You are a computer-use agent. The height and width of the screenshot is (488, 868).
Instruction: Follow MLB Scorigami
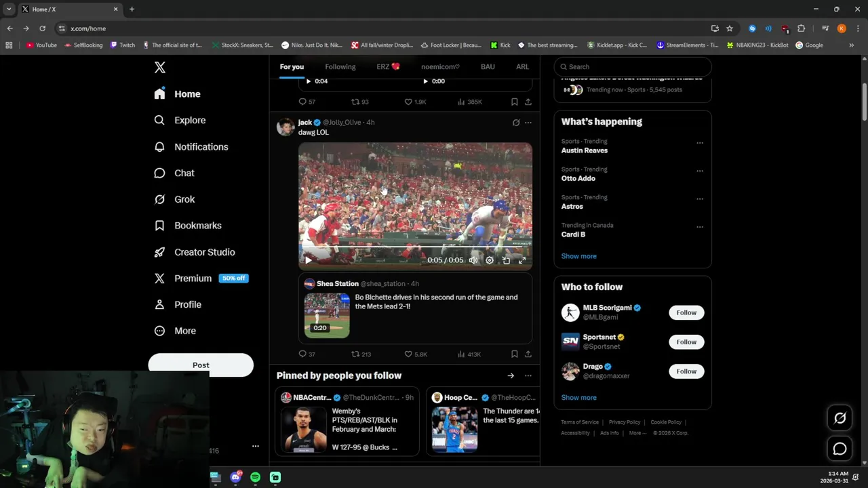tap(686, 312)
